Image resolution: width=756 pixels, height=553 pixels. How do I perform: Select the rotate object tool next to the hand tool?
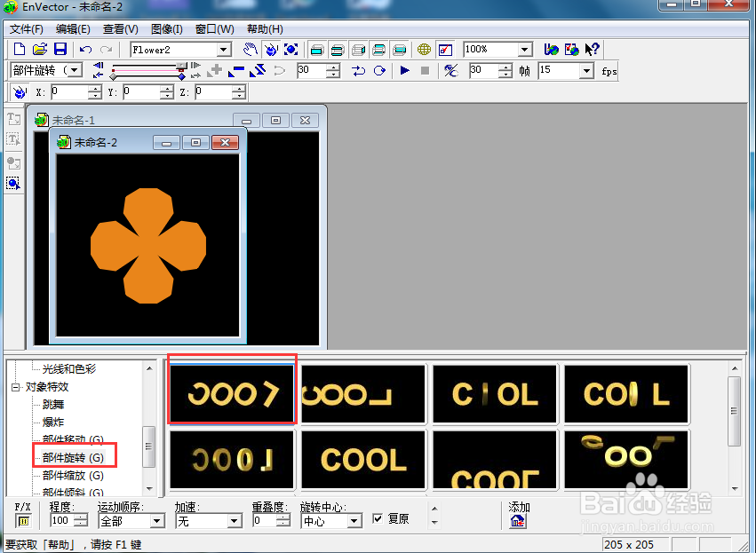tap(272, 49)
